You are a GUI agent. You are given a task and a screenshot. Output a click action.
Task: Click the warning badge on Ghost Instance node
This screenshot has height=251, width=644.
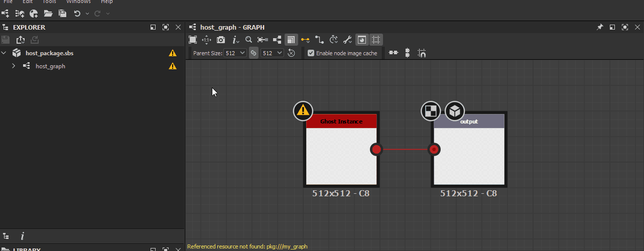pos(303,110)
